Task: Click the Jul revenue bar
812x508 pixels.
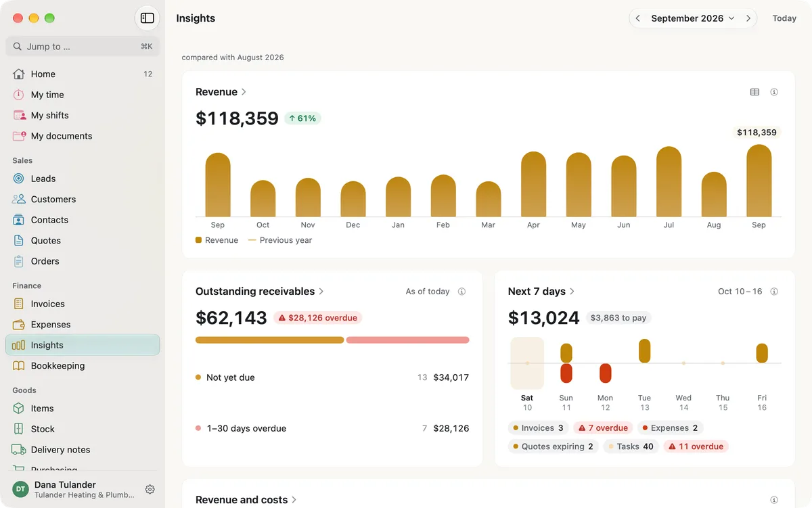Action: point(669,181)
